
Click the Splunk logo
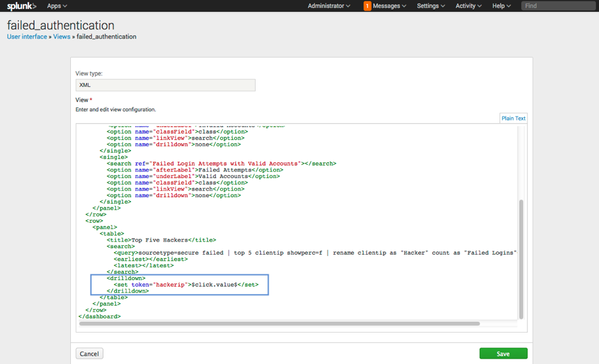[x=22, y=6]
